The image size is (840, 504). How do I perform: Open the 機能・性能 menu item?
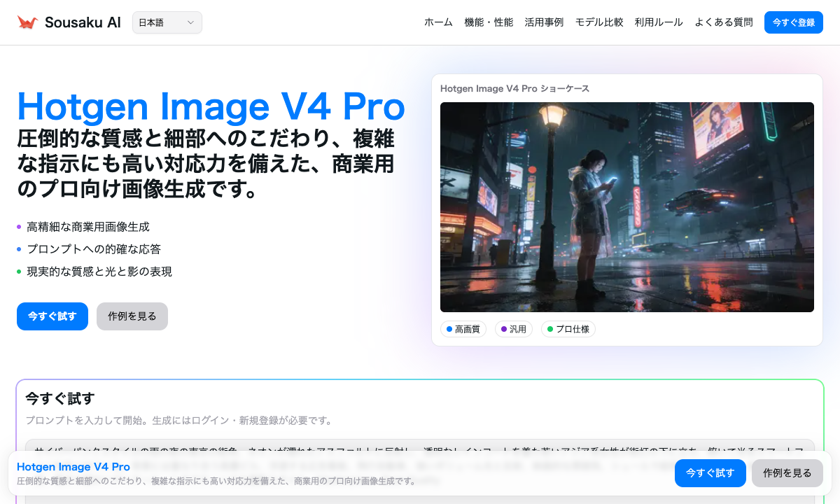click(489, 22)
